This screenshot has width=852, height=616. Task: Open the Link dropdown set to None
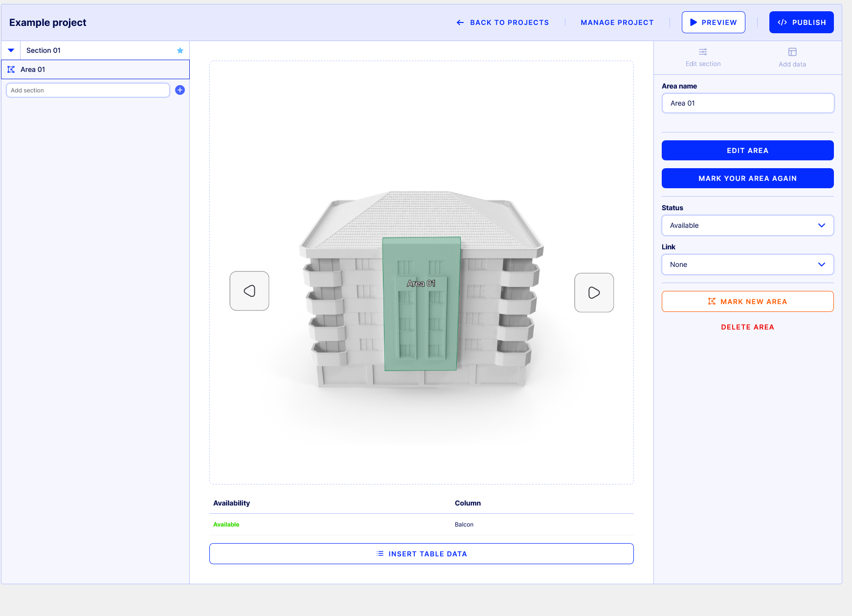[747, 264]
